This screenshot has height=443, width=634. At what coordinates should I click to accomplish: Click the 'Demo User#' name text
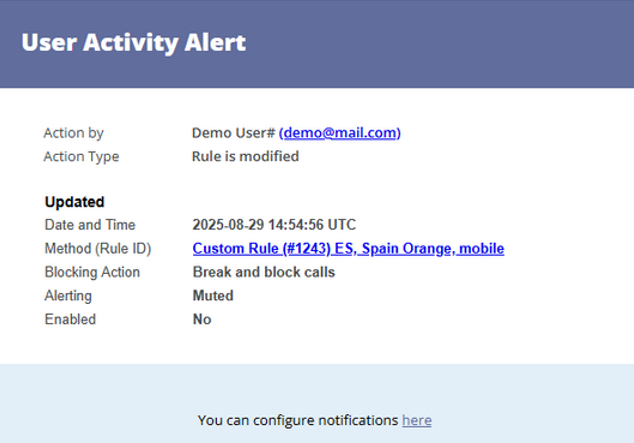click(233, 133)
